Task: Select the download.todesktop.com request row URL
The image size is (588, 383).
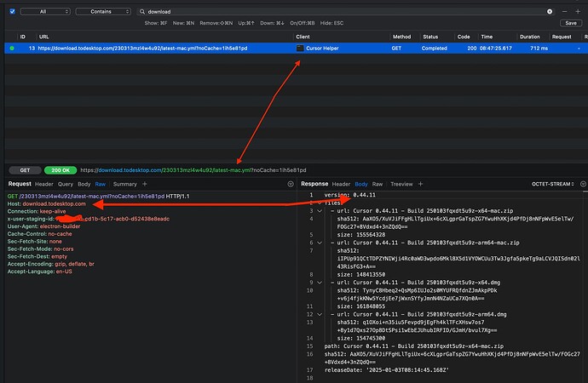Action: pos(142,49)
